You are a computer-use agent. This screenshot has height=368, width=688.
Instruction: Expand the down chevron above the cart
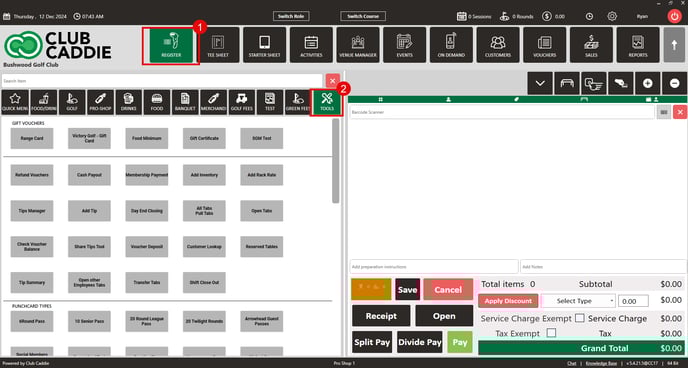[x=540, y=83]
